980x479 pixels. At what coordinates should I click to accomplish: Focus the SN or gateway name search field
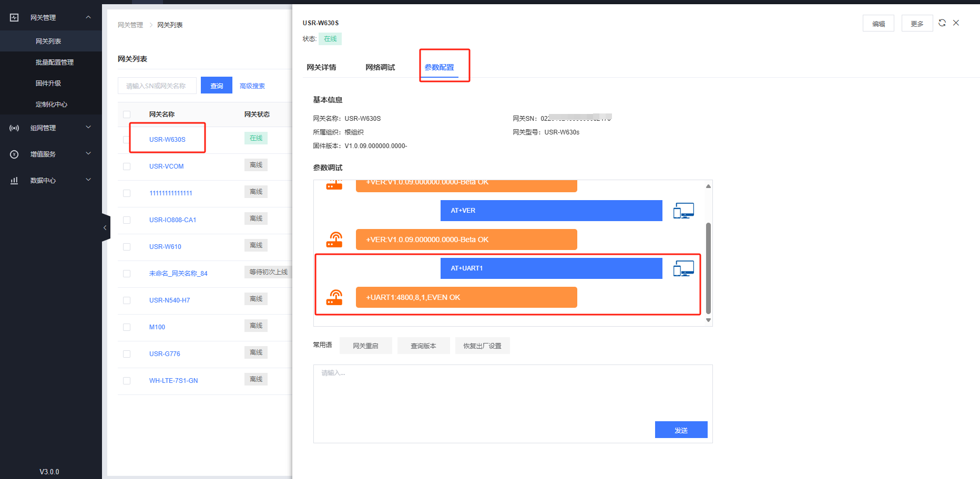click(157, 86)
